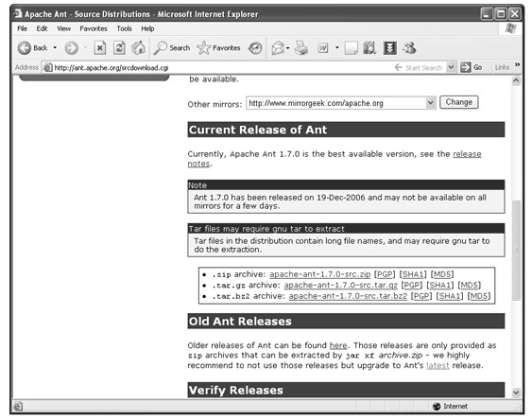Download apache-ant-1.7.0-src.tar.bz2
Viewport: 532px width, 419px height.
[x=348, y=296]
